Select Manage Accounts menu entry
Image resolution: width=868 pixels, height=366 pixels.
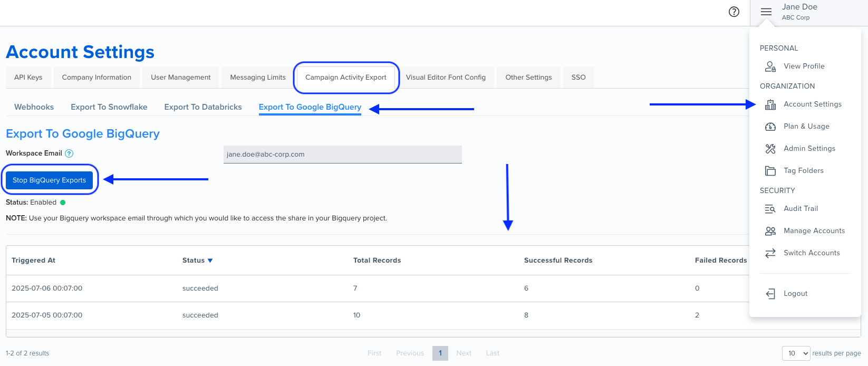point(814,231)
